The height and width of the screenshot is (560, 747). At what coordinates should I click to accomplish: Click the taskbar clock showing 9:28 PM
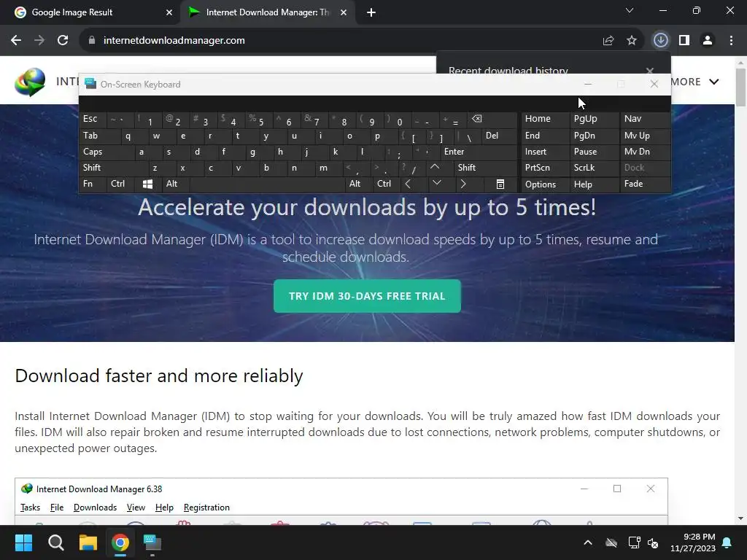pyautogui.click(x=693, y=542)
